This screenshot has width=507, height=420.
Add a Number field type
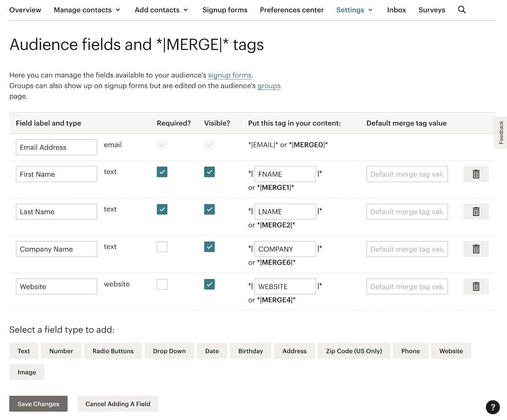point(61,351)
